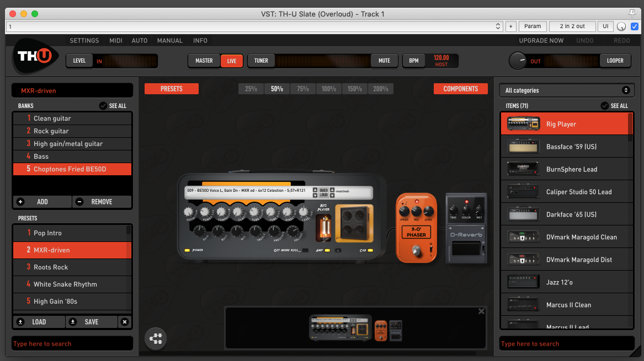The height and width of the screenshot is (361, 644).
Task: Open the signal routing icon at bottom left
Action: [156, 339]
